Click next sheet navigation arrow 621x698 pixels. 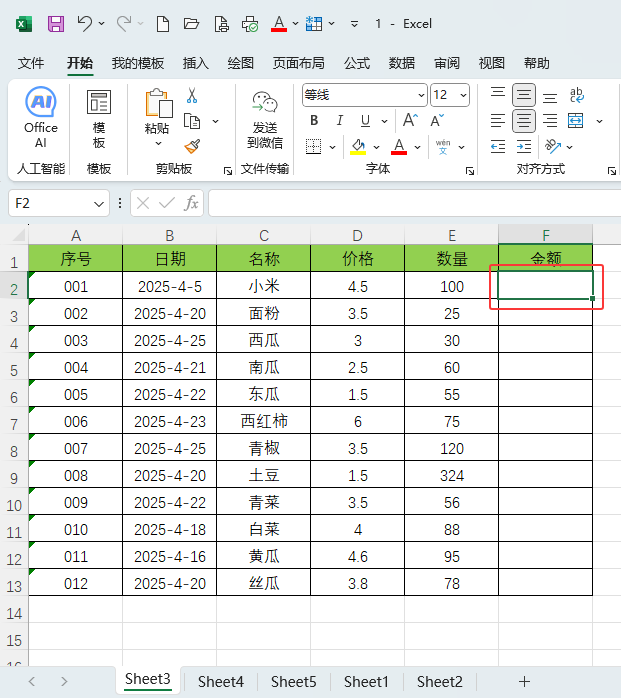[64, 681]
